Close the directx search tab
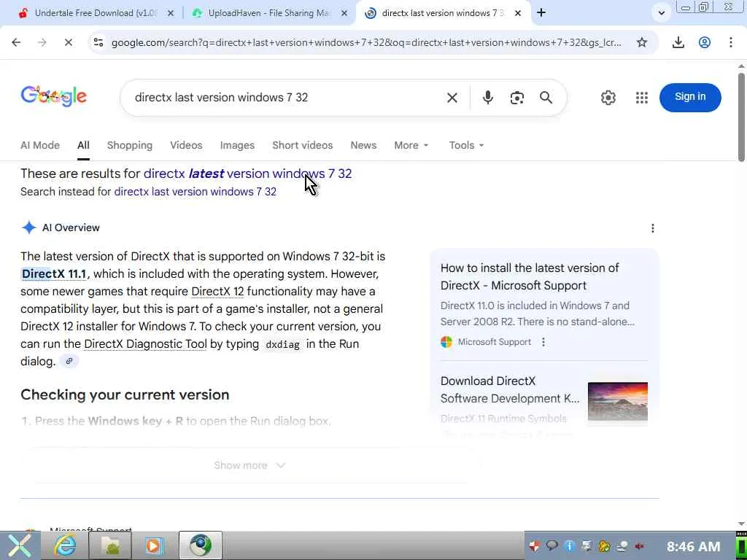Image resolution: width=747 pixels, height=560 pixels. pos(518,13)
